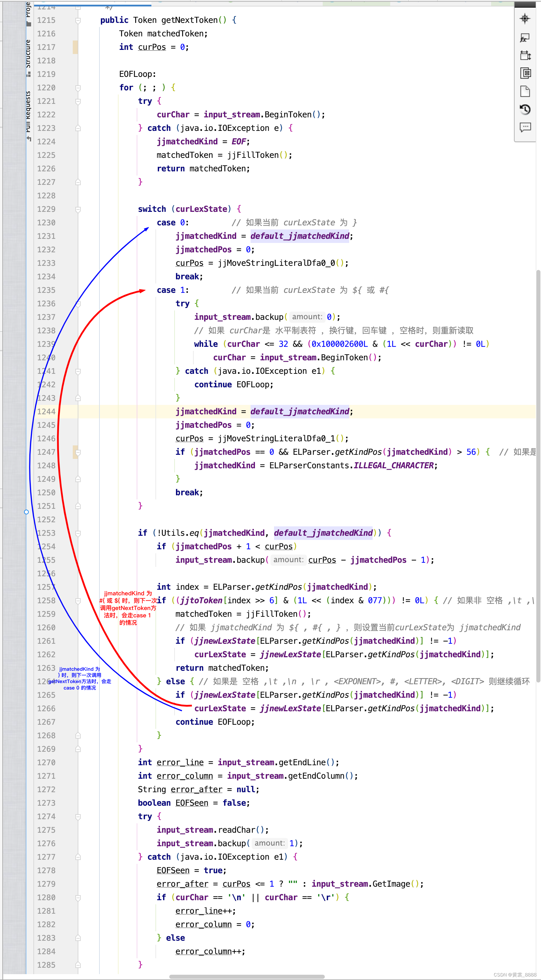Click 'jjFillToken' call on line 1225

[x=253, y=155]
